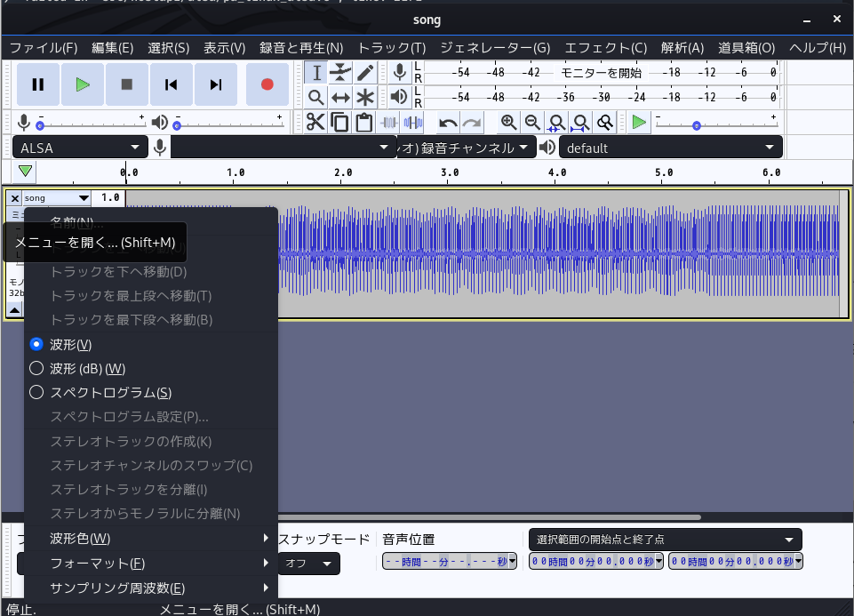Click the zoom toggle icon

(605, 122)
